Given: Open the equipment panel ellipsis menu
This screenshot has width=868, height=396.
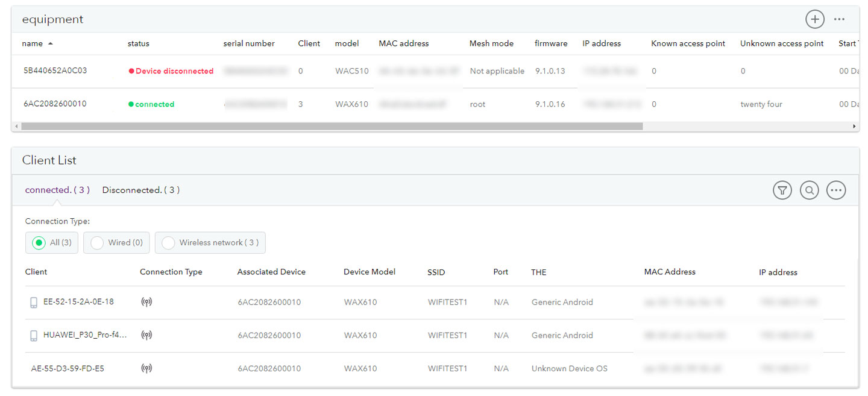Looking at the screenshot, I should tap(839, 19).
